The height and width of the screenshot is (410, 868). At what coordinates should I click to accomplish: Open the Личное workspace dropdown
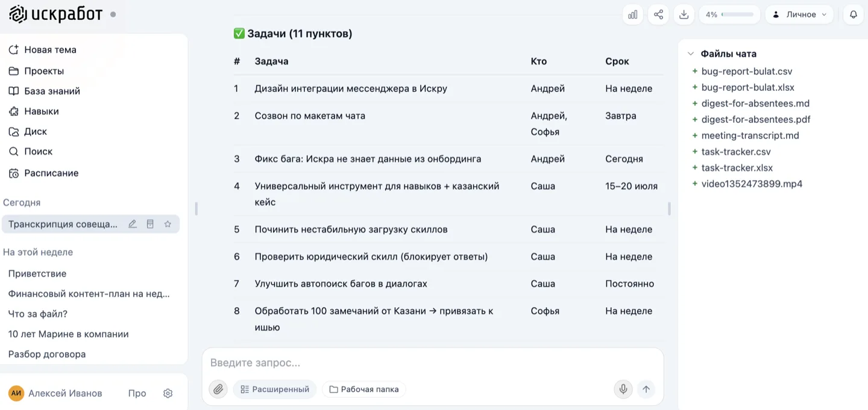(x=799, y=14)
